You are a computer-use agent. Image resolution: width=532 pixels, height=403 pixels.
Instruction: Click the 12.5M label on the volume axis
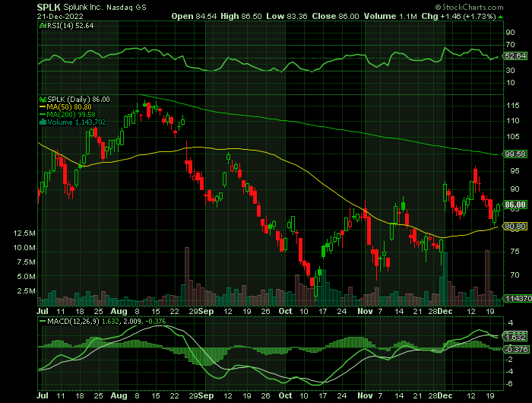click(x=24, y=233)
